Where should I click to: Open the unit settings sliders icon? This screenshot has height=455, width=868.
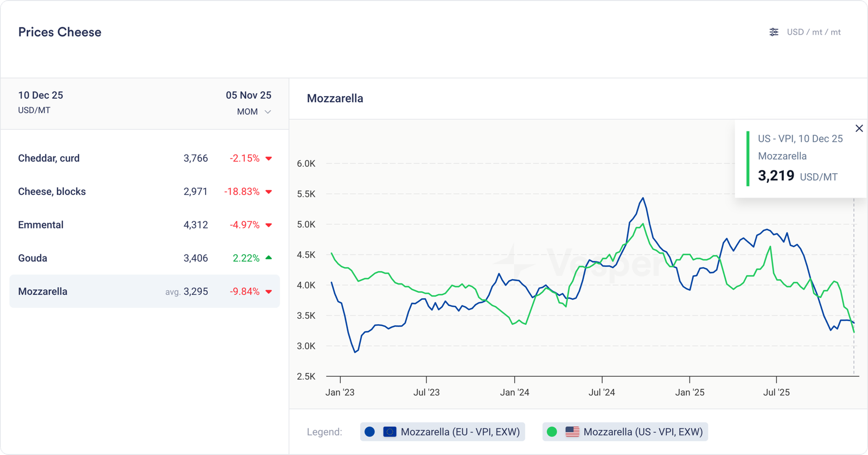click(774, 32)
